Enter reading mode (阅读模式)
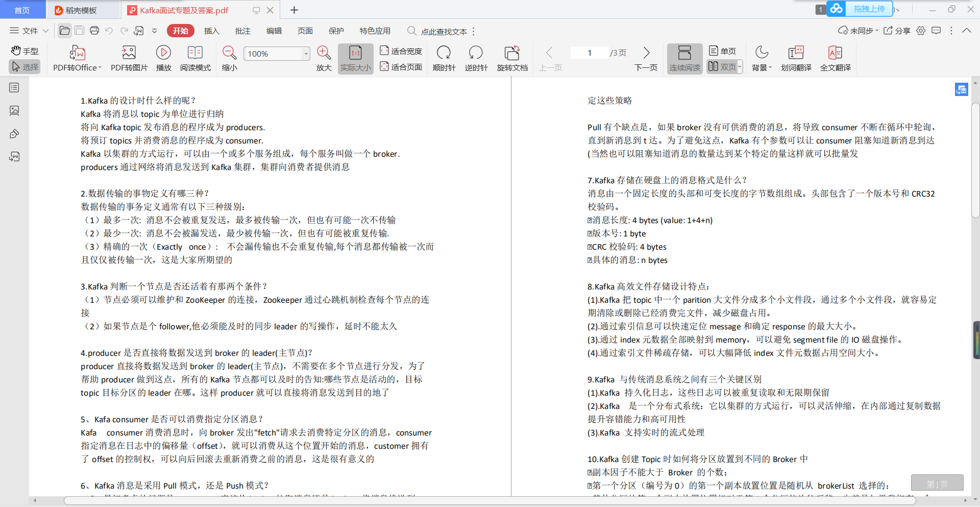This screenshot has width=980, height=507. click(x=195, y=59)
